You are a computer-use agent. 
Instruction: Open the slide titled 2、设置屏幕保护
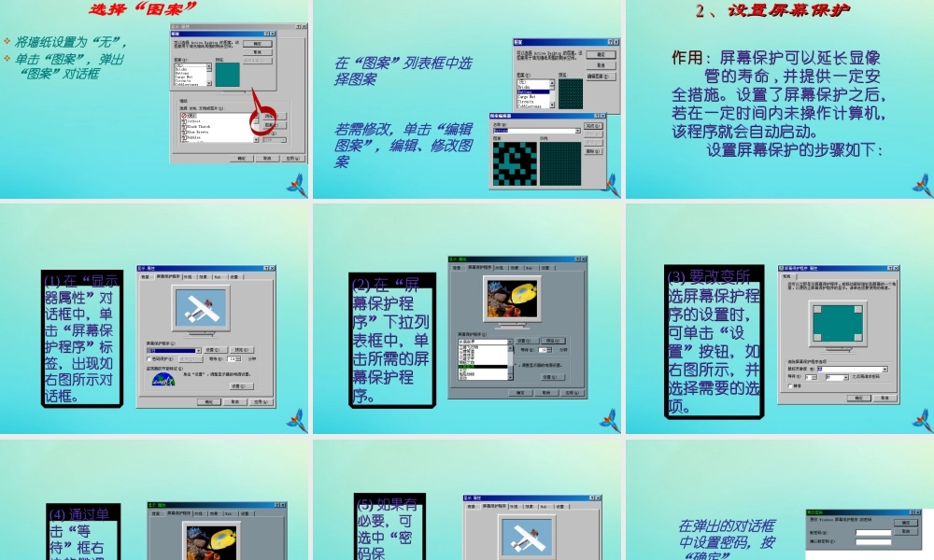point(780,99)
